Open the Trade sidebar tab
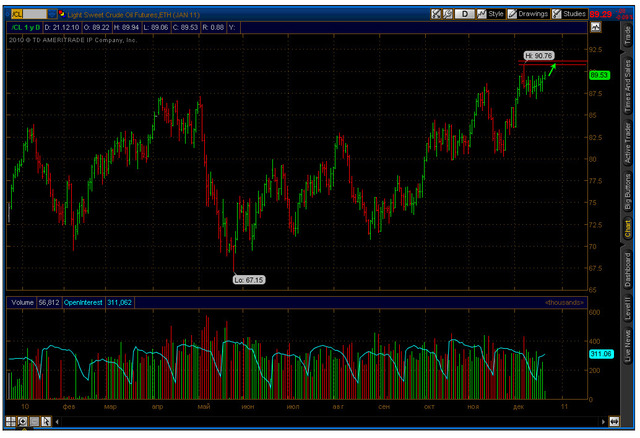This screenshot has width=640, height=438. pyautogui.click(x=628, y=37)
